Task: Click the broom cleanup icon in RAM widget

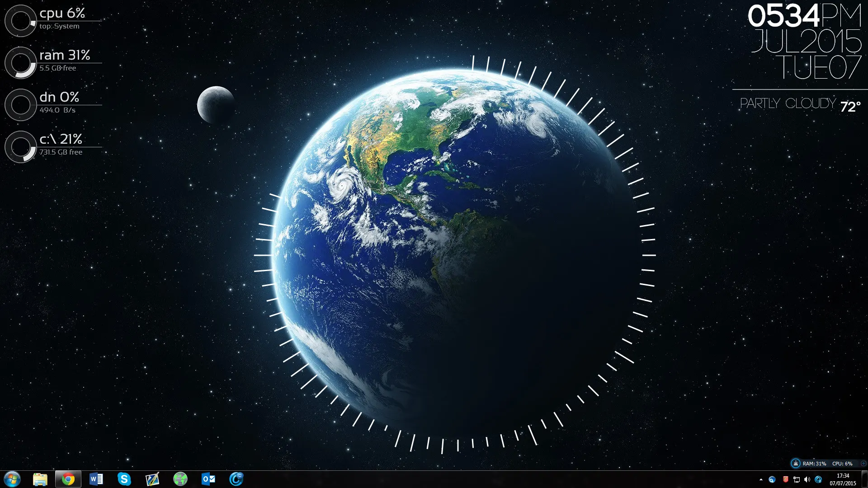Action: click(796, 464)
